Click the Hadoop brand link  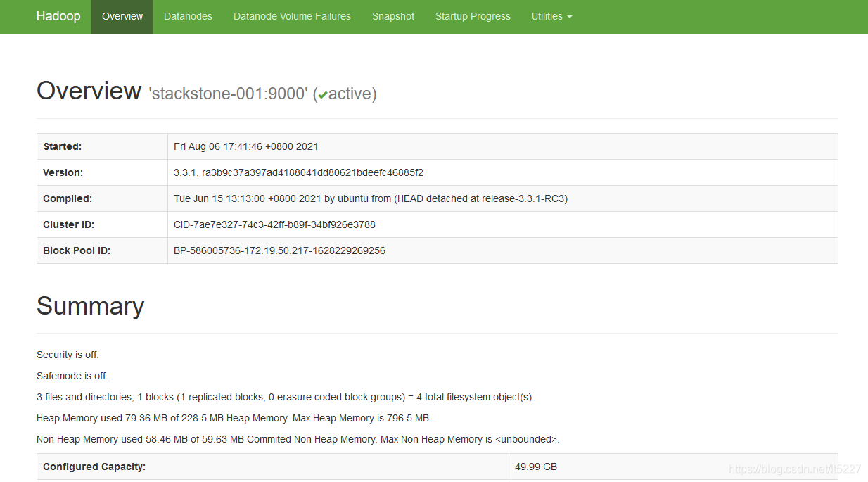coord(58,16)
